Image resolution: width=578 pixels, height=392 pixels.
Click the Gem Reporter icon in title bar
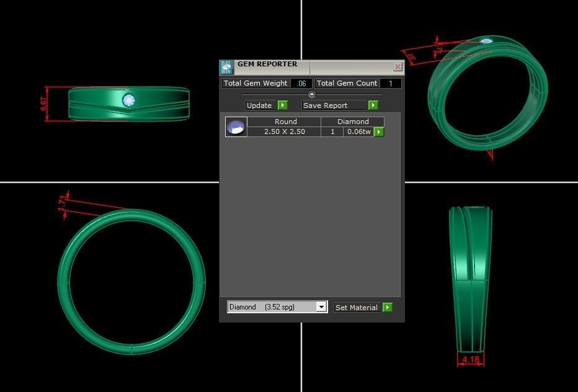(226, 67)
